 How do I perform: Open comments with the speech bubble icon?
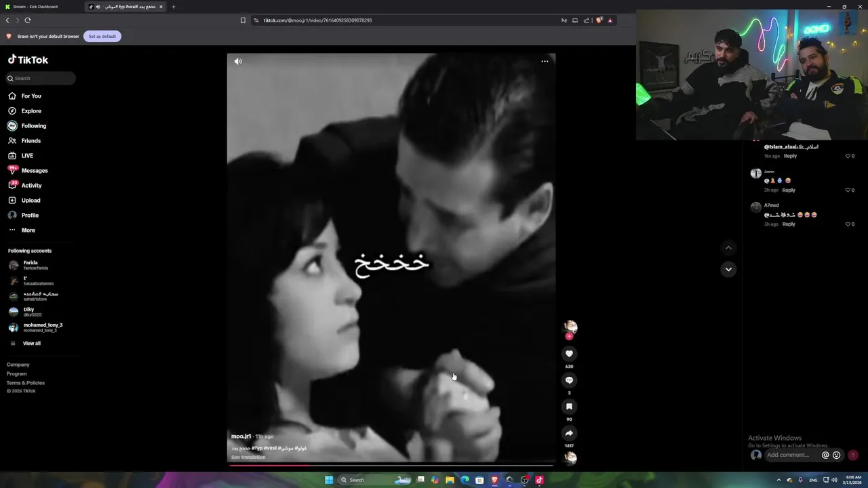coord(569,380)
